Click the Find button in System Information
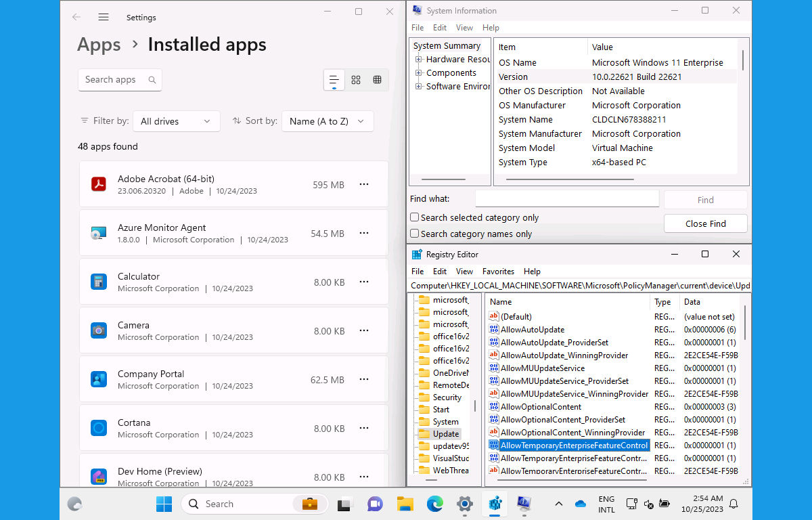 705,199
